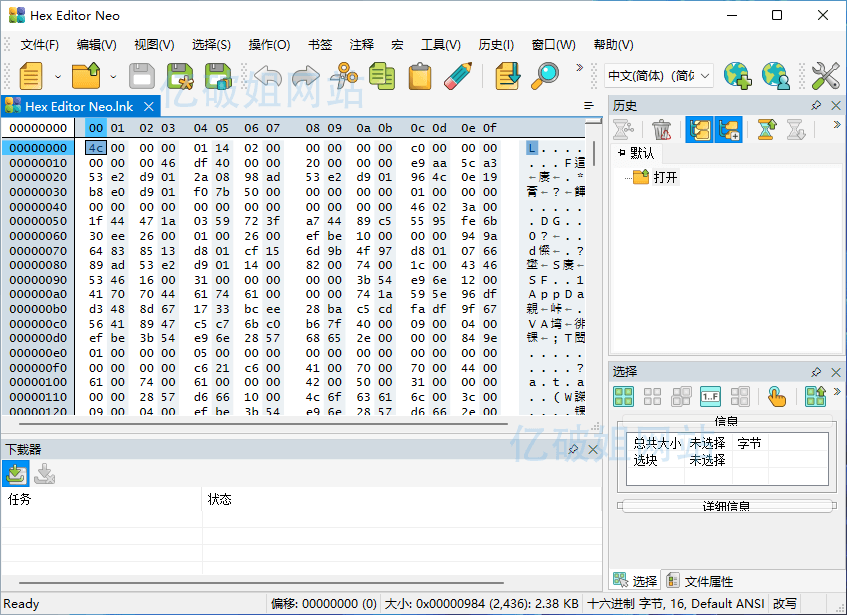
Task: Open the 中文(简体) language dropdown
Action: click(x=659, y=76)
